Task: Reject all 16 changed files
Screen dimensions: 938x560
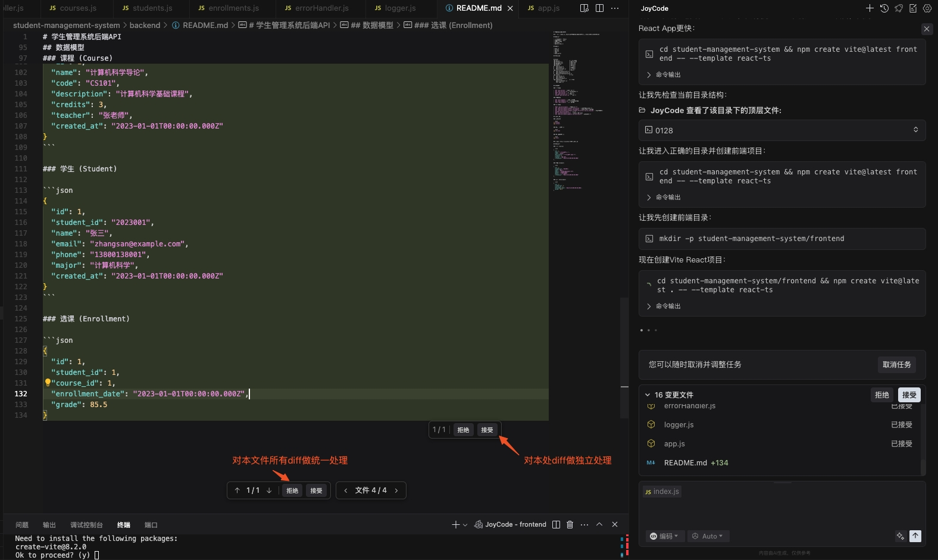Action: [x=881, y=395]
